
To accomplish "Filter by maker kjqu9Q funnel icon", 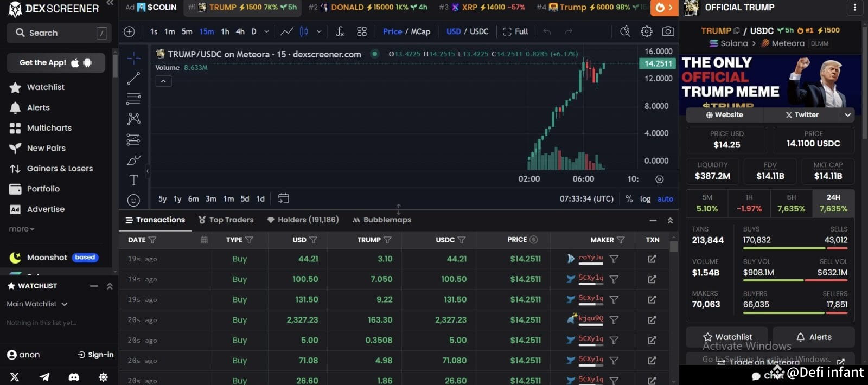I will pos(614,320).
